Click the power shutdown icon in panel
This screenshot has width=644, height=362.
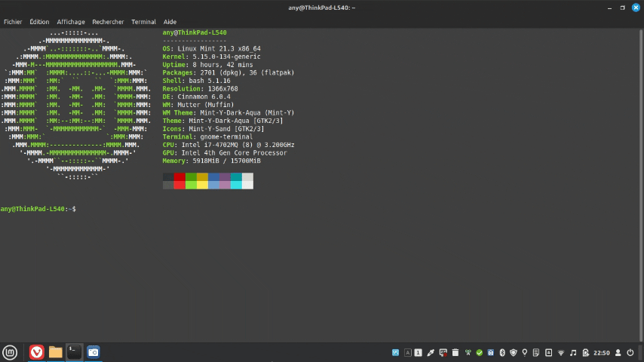(x=630, y=352)
